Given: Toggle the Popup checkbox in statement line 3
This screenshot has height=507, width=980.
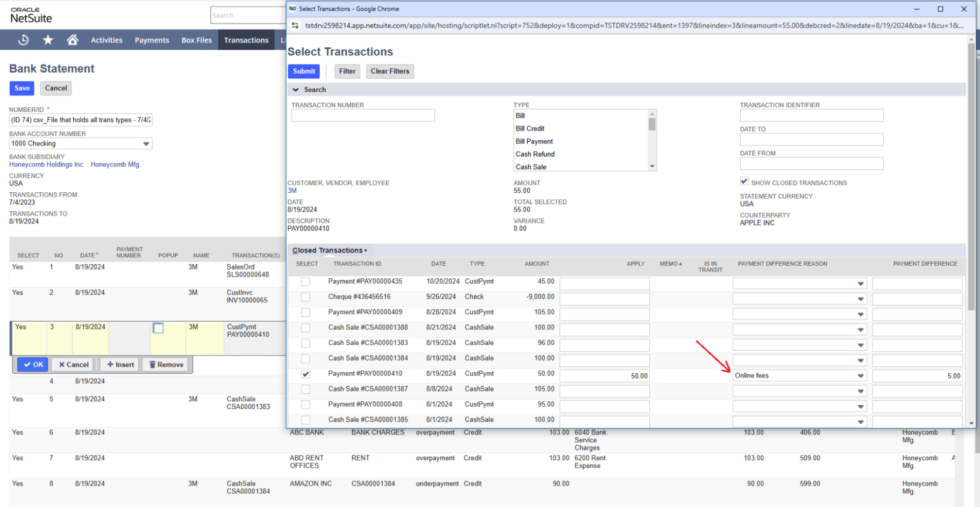Looking at the screenshot, I should (x=158, y=328).
